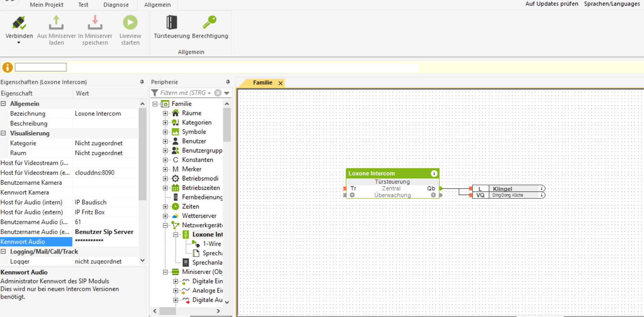644x317 pixels.
Task: Open Sprachen/Languages menu
Action: click(612, 4)
